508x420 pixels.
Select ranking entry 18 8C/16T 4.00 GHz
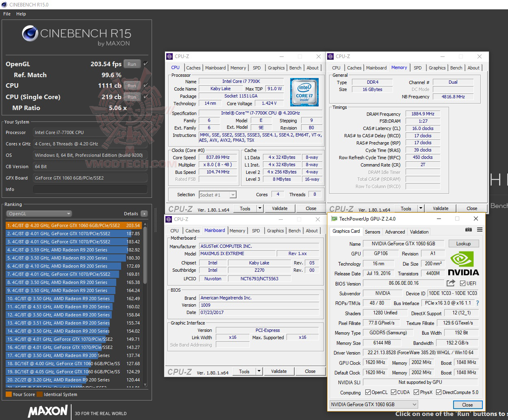pos(74,364)
